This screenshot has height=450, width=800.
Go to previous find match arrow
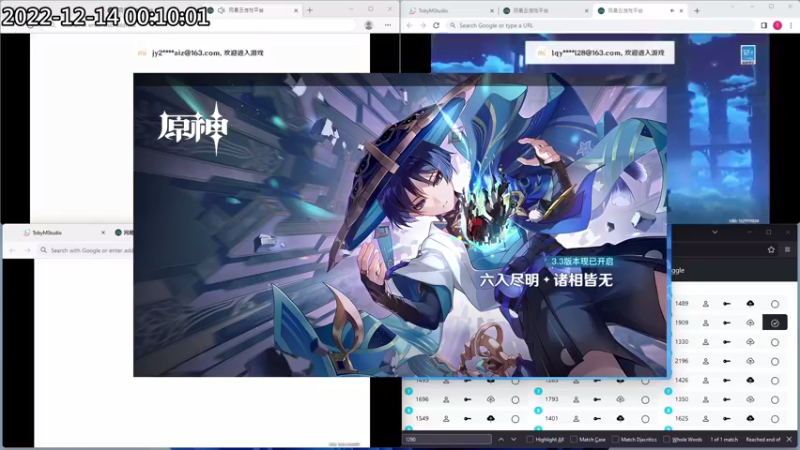[x=501, y=439]
